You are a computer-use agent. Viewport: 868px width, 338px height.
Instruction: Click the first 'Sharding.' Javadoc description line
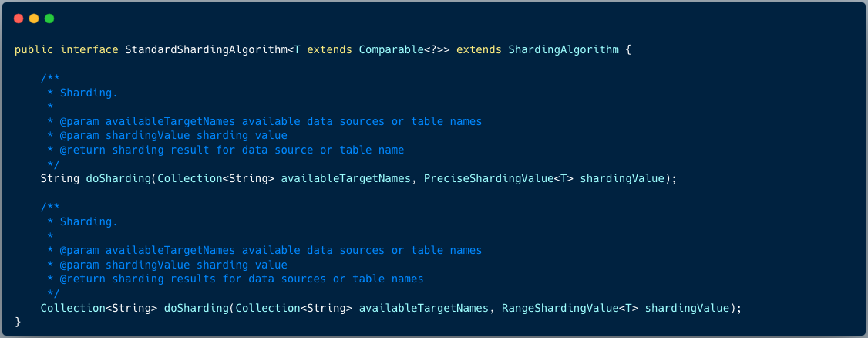click(88, 93)
